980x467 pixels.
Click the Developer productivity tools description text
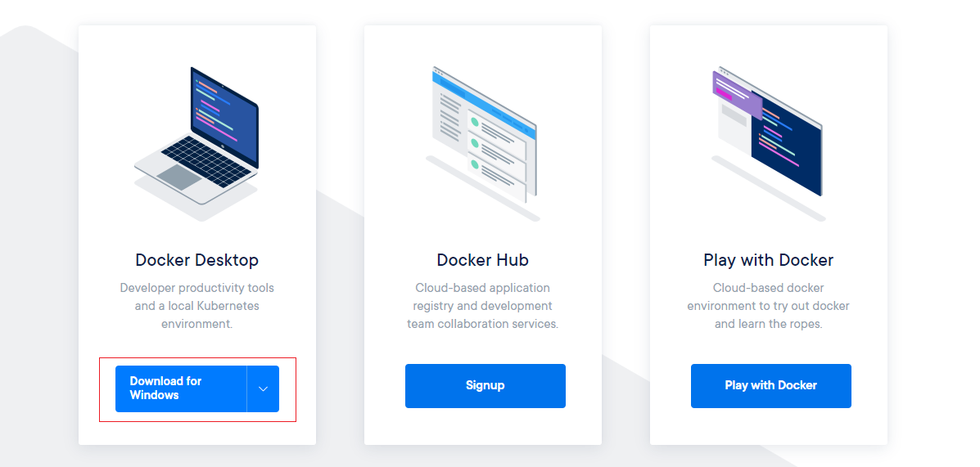(196, 306)
